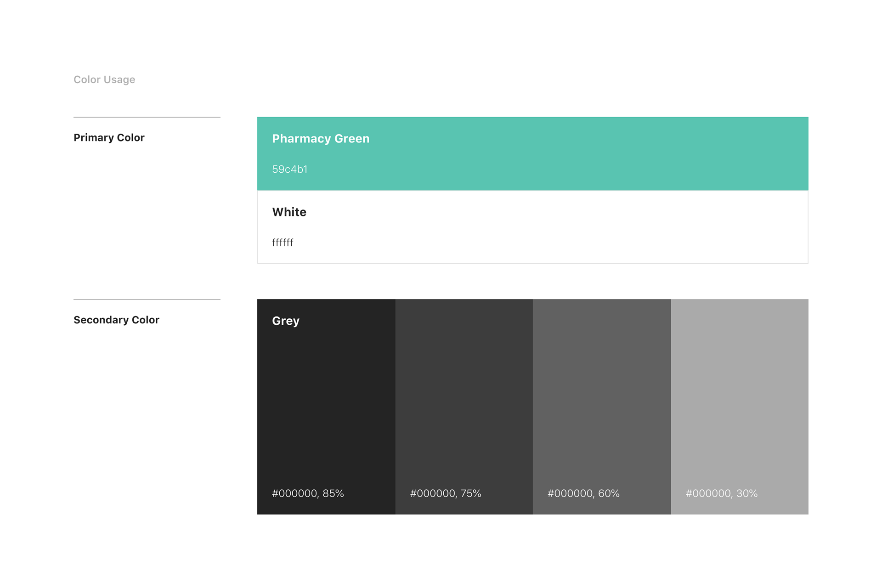This screenshot has width=882, height=588.
Task: Click the White title text
Action: coord(289,212)
